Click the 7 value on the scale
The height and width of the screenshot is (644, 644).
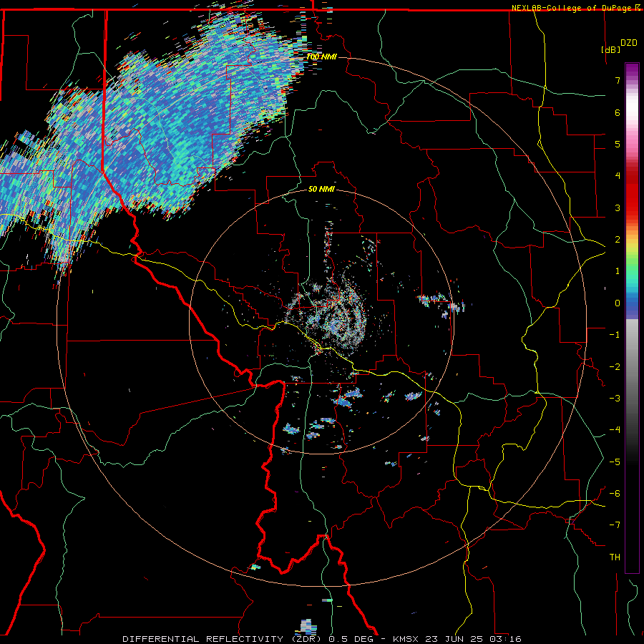[x=618, y=80]
